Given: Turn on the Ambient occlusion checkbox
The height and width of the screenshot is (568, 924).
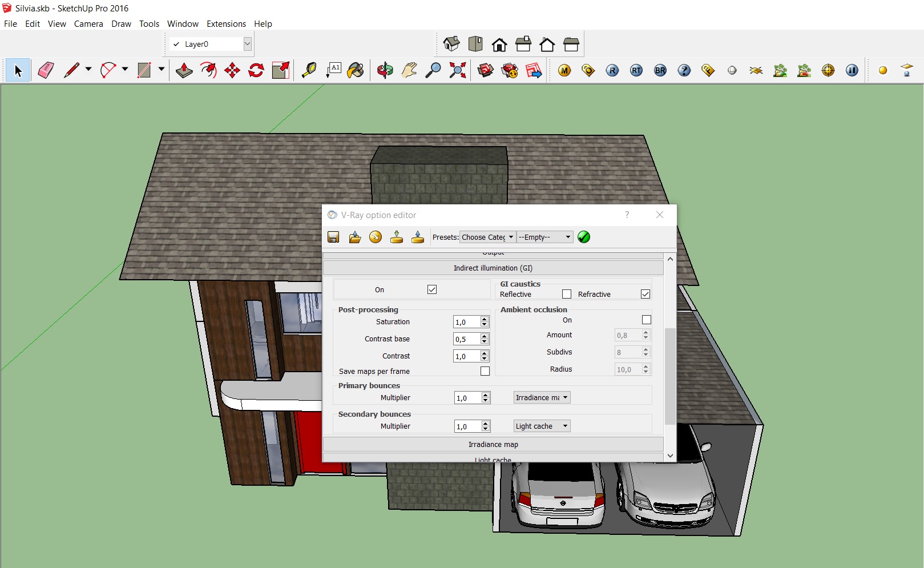Looking at the screenshot, I should pyautogui.click(x=646, y=320).
